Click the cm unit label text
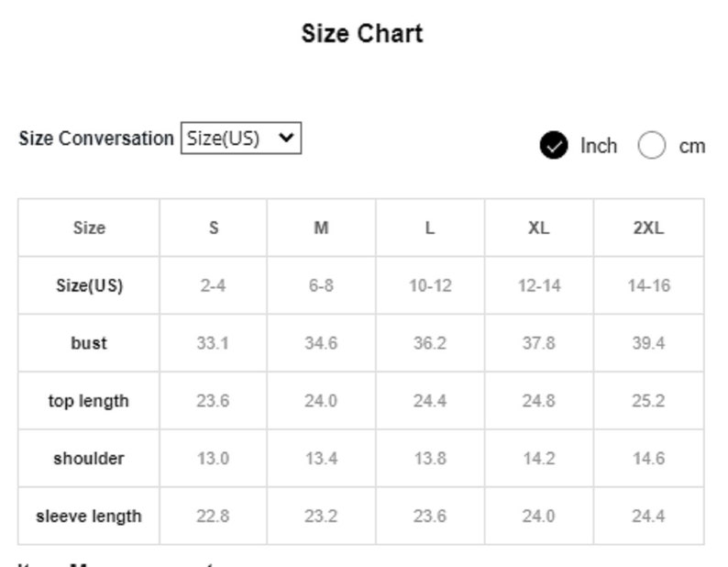The image size is (728, 567). (x=692, y=147)
